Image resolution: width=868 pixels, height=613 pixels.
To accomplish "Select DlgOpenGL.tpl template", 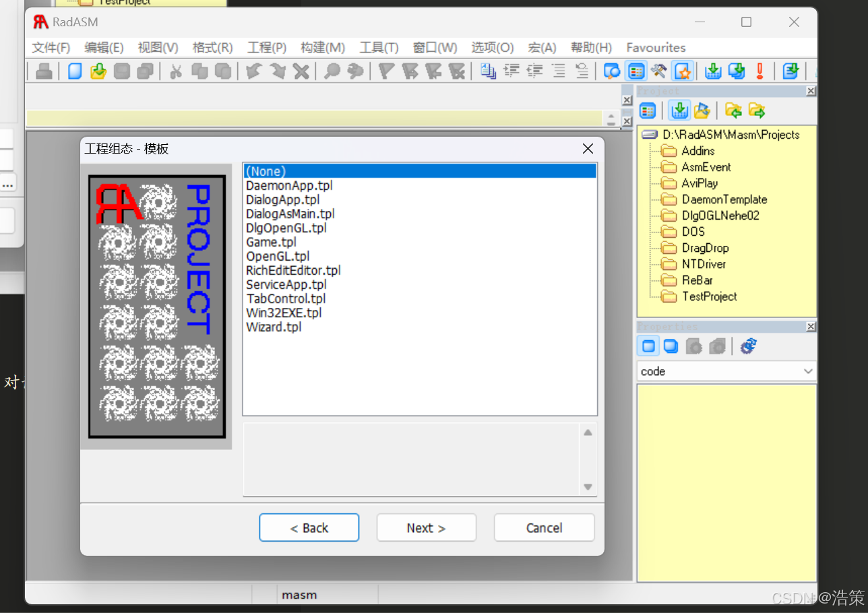I will [286, 228].
